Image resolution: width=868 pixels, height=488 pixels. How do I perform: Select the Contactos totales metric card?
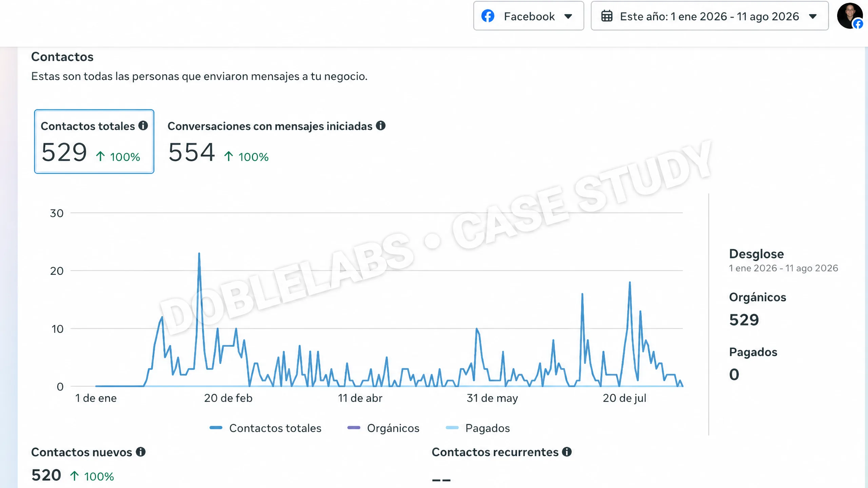coord(94,141)
